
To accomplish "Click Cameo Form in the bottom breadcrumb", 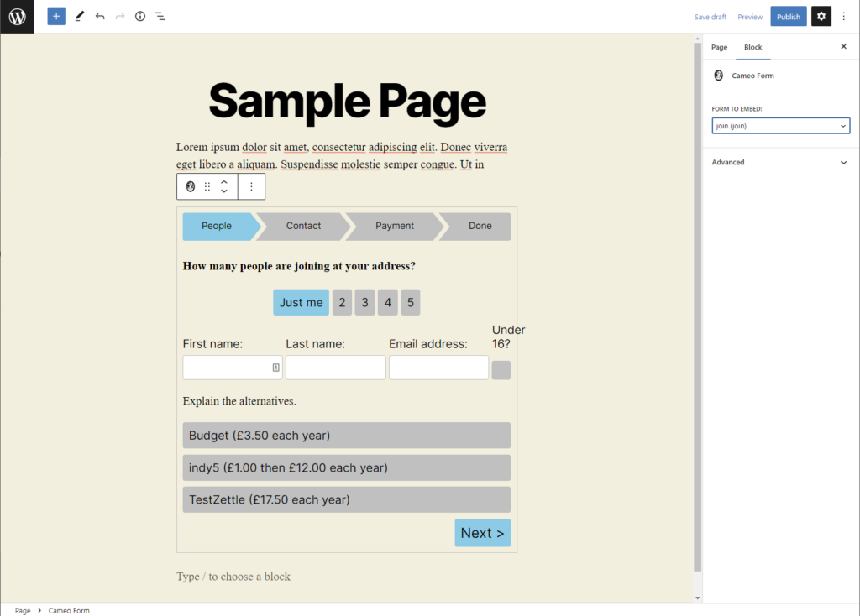I will (x=69, y=610).
